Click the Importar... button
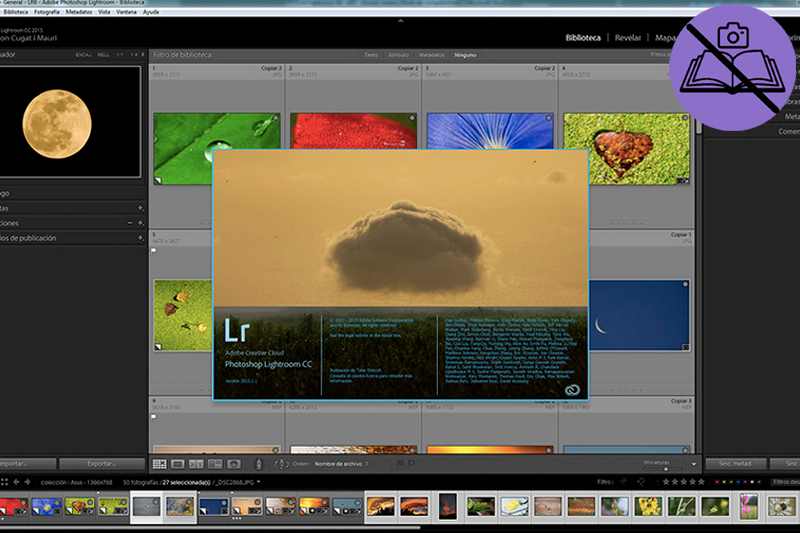Viewport: 800px width, 533px height. click(28, 464)
